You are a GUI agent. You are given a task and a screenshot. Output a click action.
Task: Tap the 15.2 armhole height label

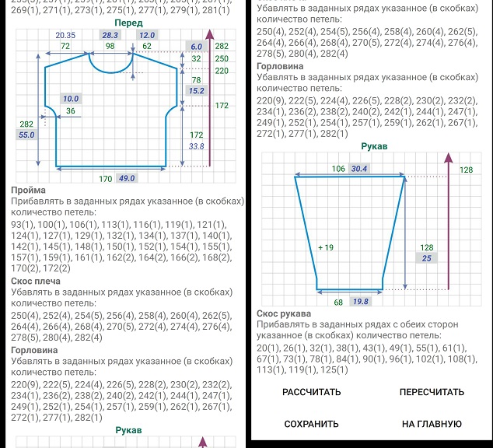coord(197,91)
